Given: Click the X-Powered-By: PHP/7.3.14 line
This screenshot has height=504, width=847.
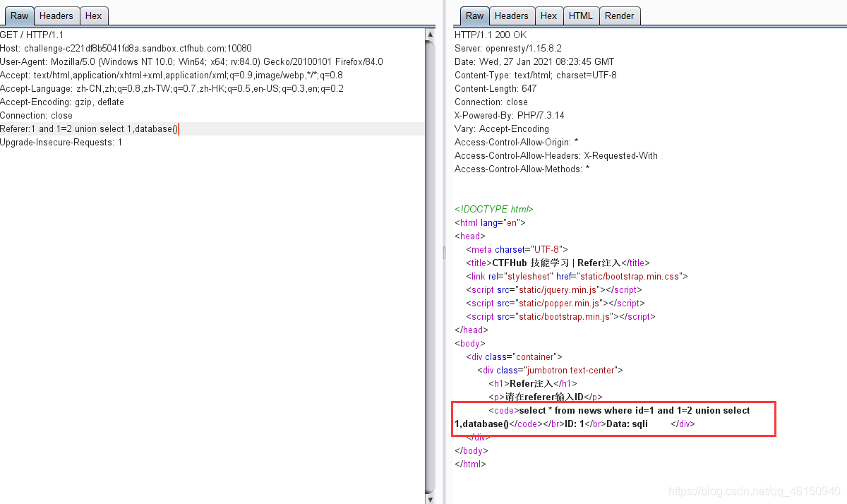Looking at the screenshot, I should [510, 115].
